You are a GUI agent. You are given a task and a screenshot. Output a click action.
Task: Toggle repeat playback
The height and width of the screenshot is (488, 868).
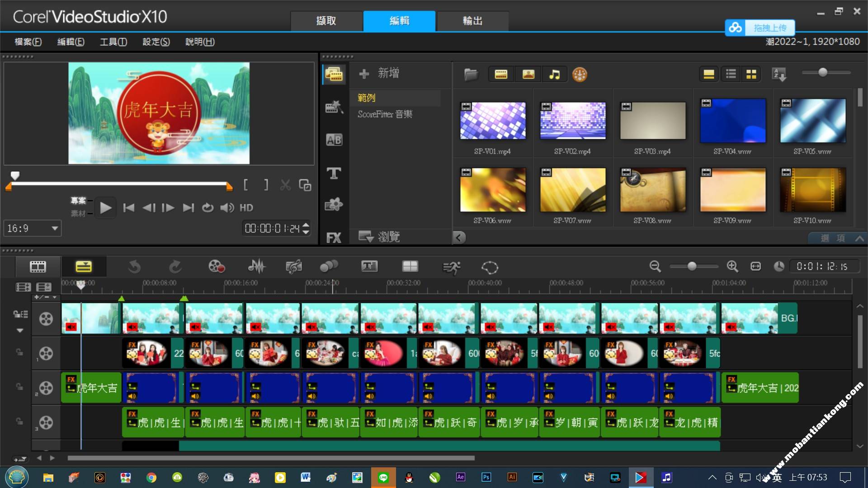pyautogui.click(x=208, y=208)
